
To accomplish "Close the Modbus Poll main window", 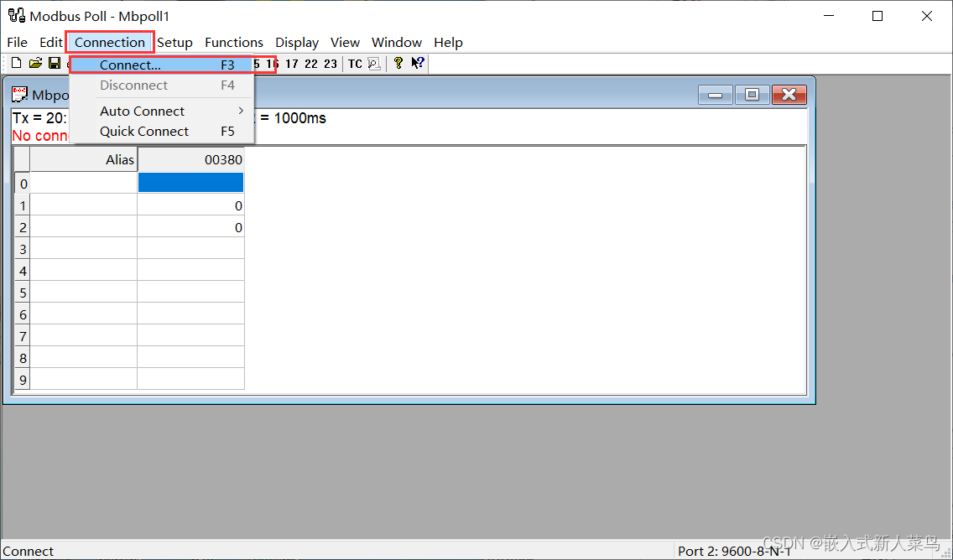I will pos(927,16).
